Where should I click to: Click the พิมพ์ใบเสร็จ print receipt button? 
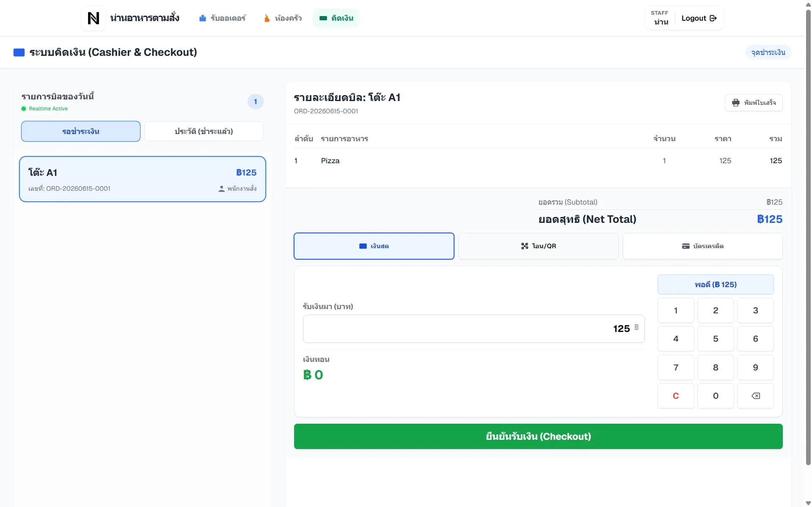click(754, 103)
